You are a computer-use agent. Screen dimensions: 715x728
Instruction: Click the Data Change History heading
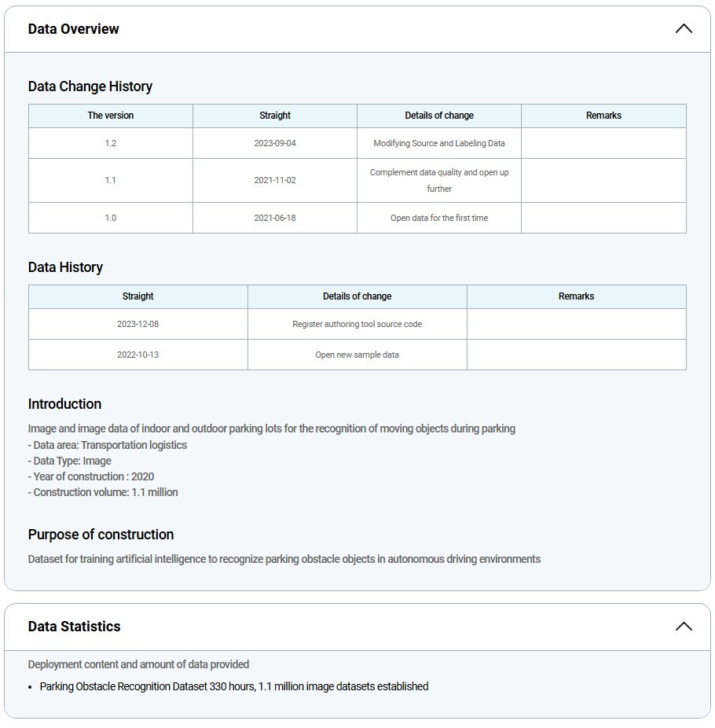coord(90,86)
